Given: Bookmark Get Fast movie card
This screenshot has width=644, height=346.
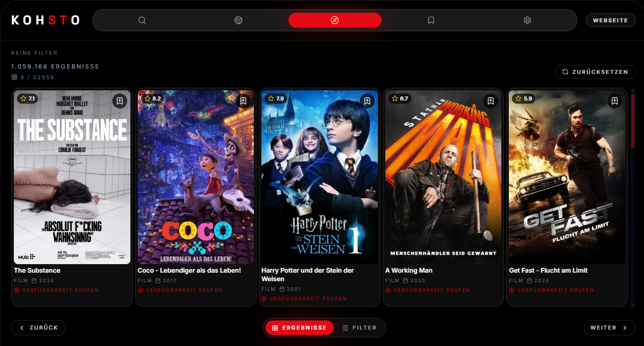Looking at the screenshot, I should click(615, 100).
